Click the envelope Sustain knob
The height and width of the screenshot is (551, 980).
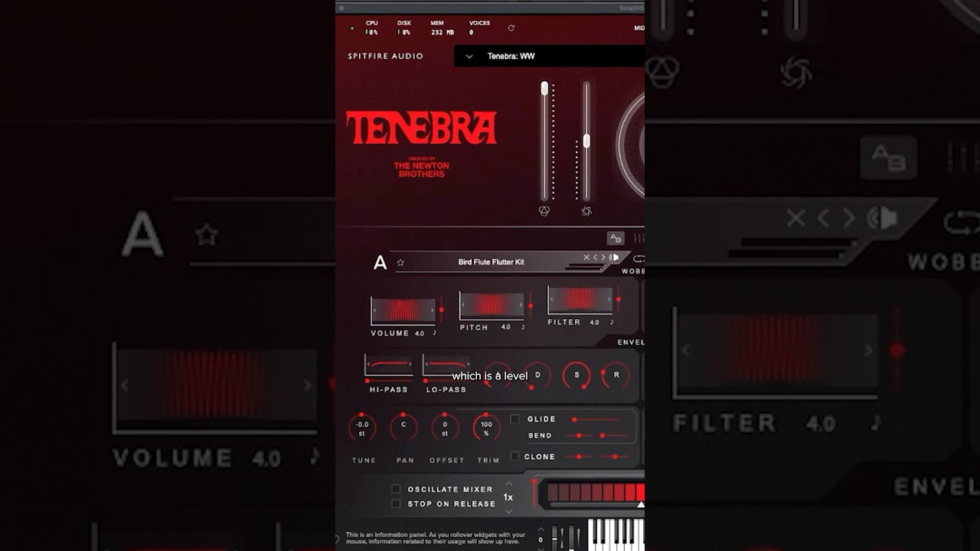(577, 375)
